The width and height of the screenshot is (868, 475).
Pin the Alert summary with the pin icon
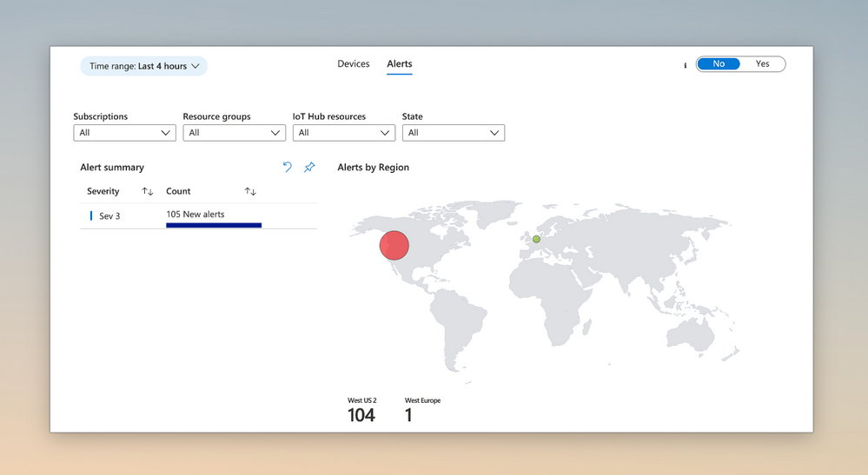click(x=309, y=167)
